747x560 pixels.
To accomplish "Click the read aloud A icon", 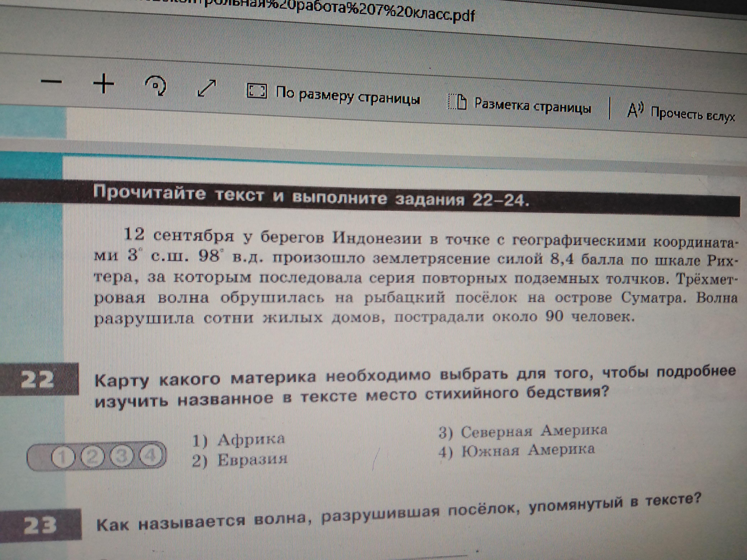I will [635, 110].
